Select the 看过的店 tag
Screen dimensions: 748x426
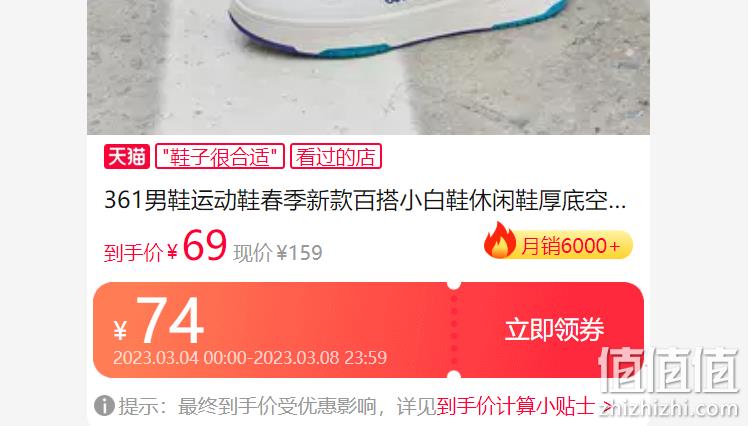click(x=336, y=156)
